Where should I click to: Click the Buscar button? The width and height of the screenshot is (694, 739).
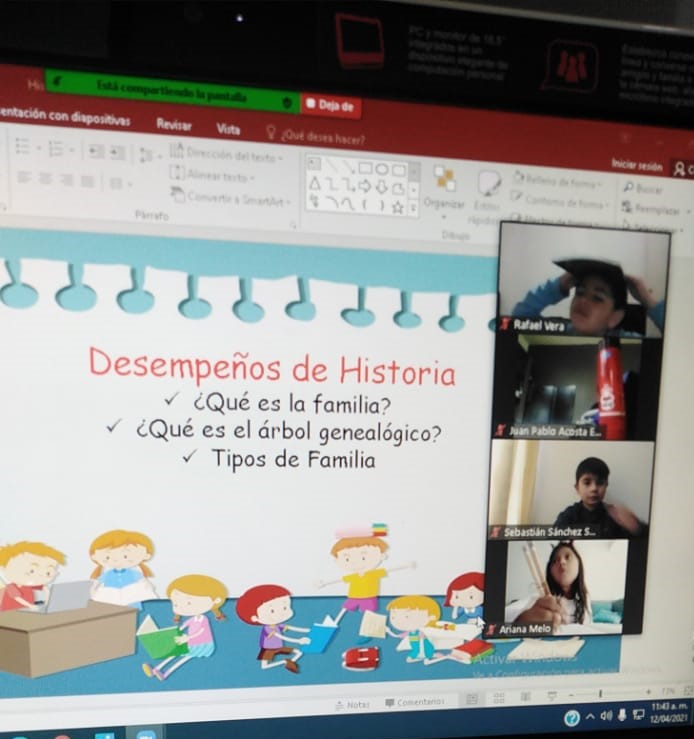tap(644, 189)
